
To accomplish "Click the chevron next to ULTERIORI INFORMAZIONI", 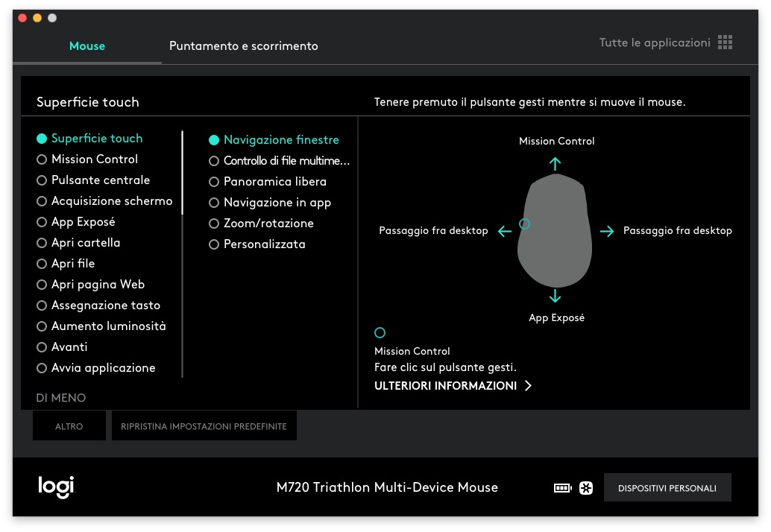I will tap(528, 386).
